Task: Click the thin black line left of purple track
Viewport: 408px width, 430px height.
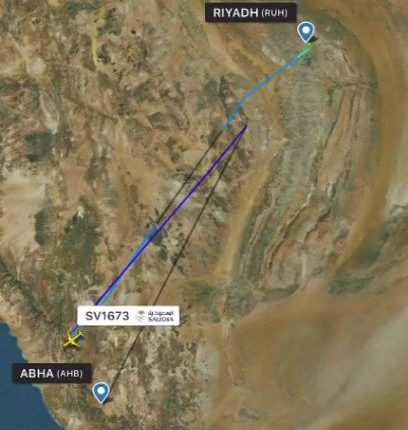Action: [187, 178]
